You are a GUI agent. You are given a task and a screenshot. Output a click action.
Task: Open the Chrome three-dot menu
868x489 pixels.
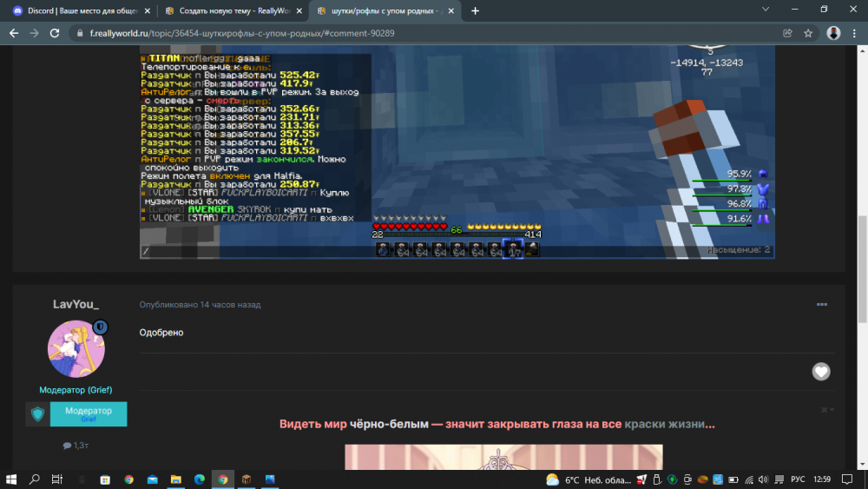click(854, 33)
